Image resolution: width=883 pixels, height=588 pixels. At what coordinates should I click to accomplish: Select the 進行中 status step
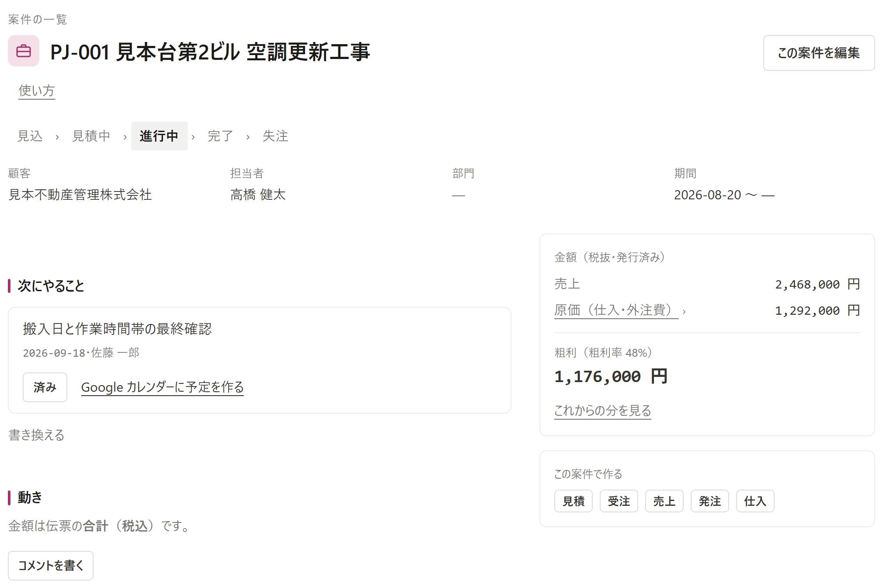159,136
